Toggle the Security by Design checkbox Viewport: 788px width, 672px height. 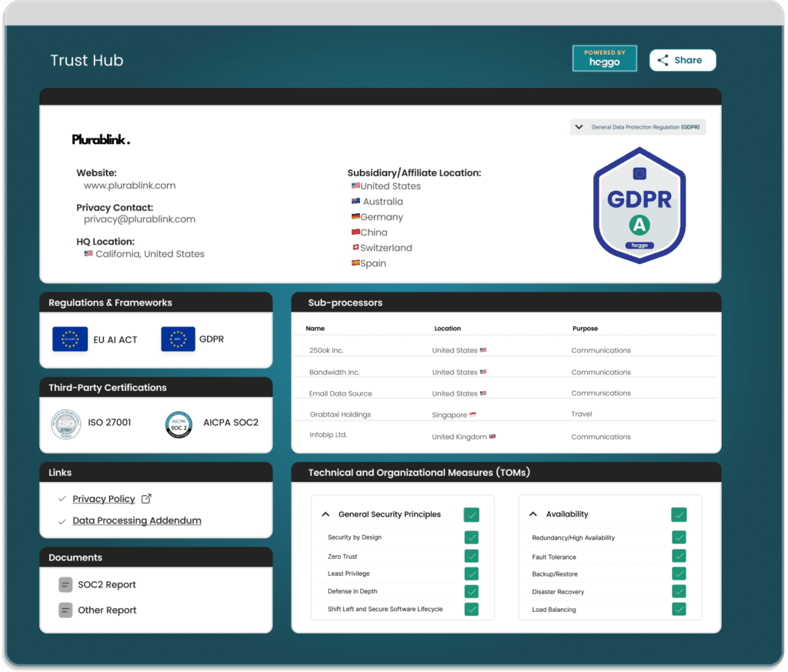(470, 537)
